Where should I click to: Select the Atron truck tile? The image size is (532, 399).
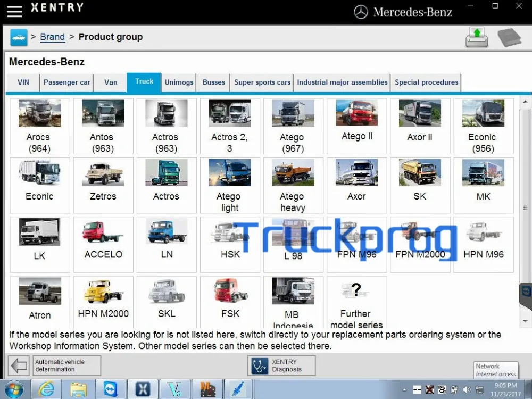click(40, 302)
